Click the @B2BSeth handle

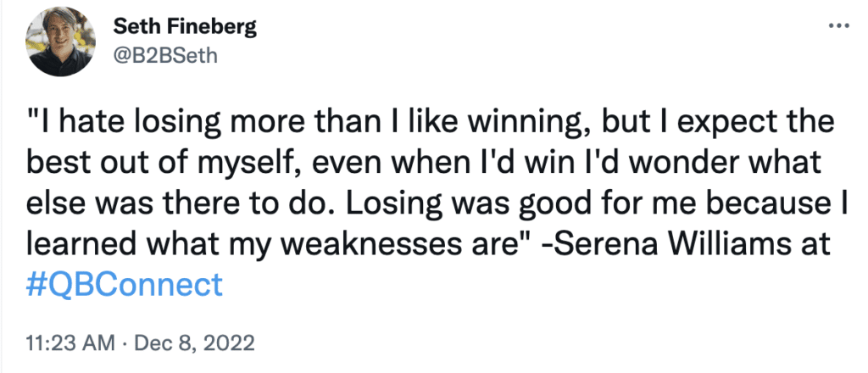(x=165, y=55)
